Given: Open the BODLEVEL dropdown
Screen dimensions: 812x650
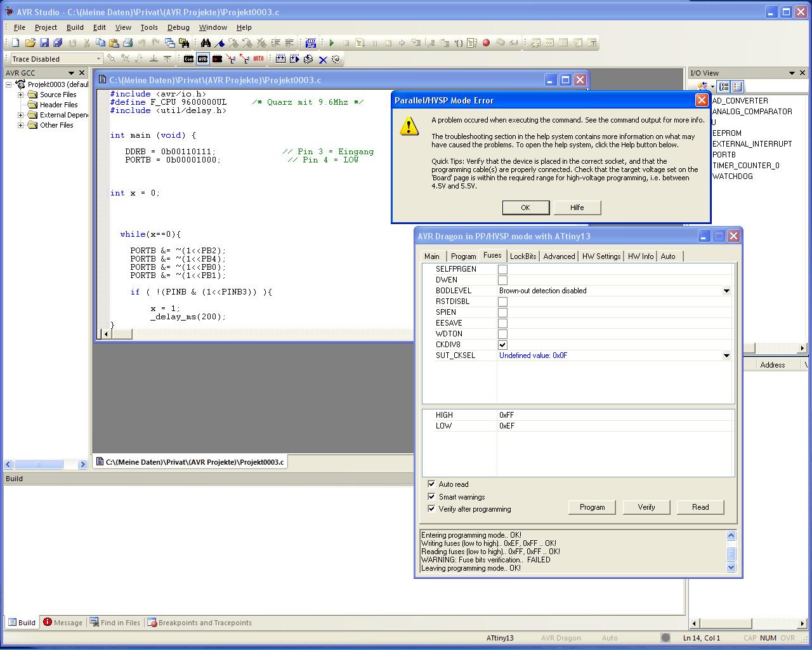Looking at the screenshot, I should [726, 291].
